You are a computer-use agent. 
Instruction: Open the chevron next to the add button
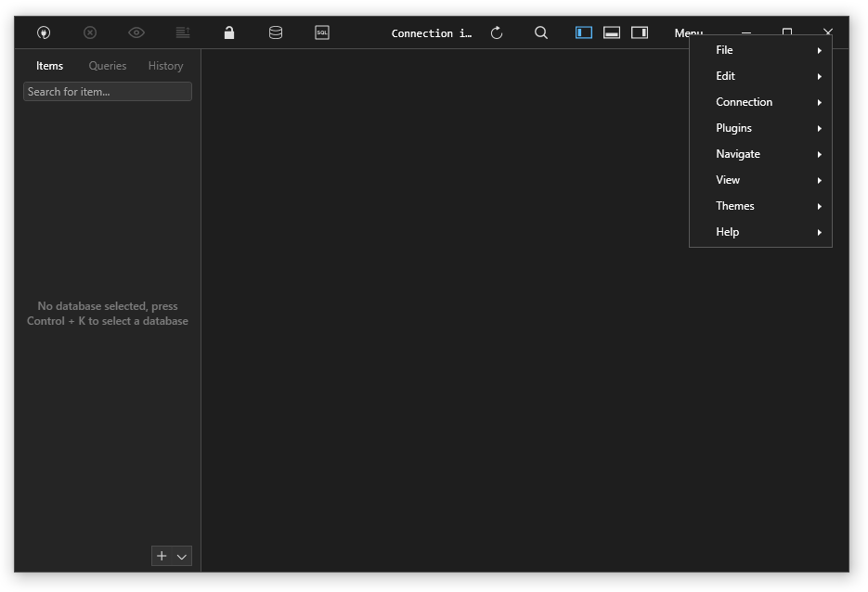pyautogui.click(x=180, y=556)
